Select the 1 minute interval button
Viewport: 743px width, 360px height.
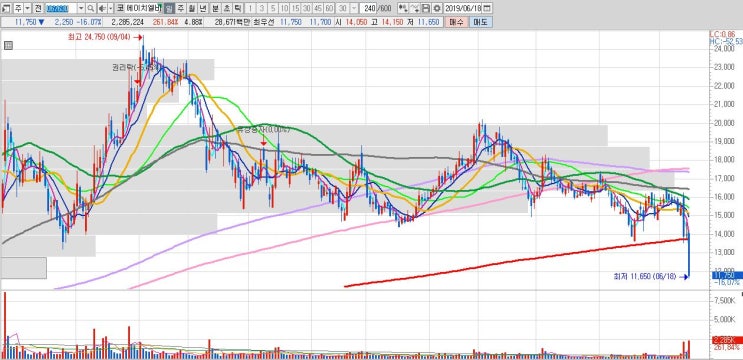(x=250, y=9)
